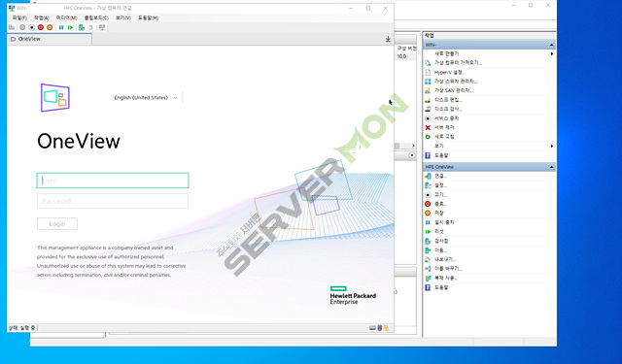Open the 도움말(H) menu
The width and height of the screenshot is (622, 364).
click(x=148, y=17)
